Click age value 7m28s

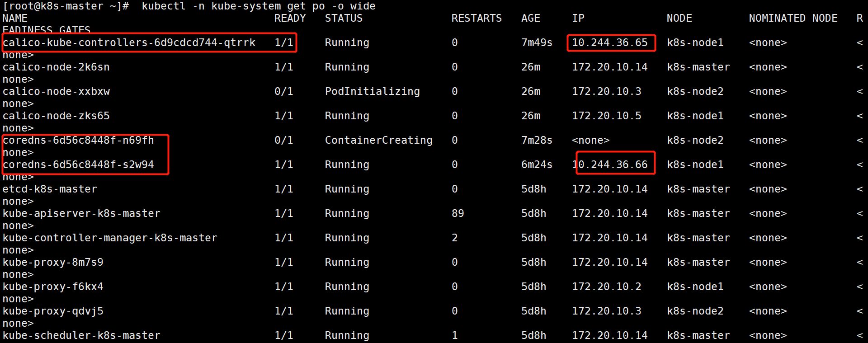[537, 140]
